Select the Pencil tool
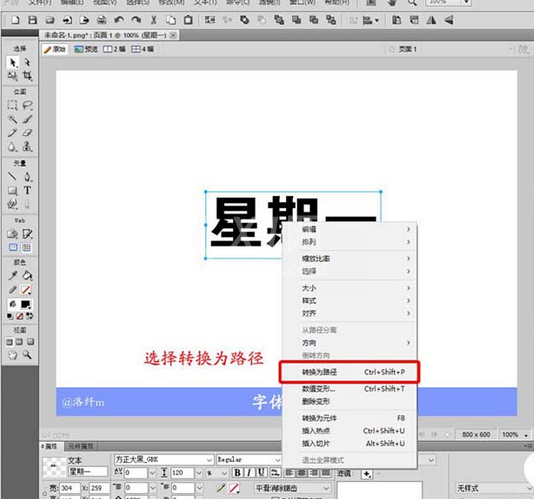534x499 pixels. (x=13, y=133)
